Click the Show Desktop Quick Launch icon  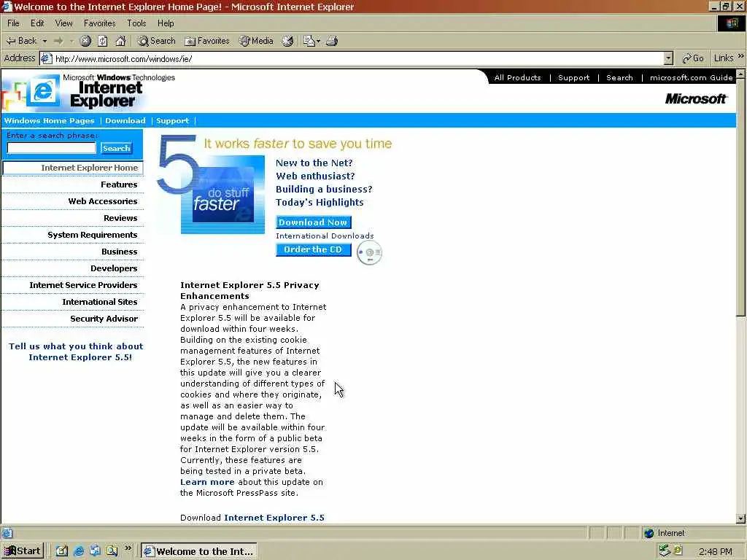point(62,551)
